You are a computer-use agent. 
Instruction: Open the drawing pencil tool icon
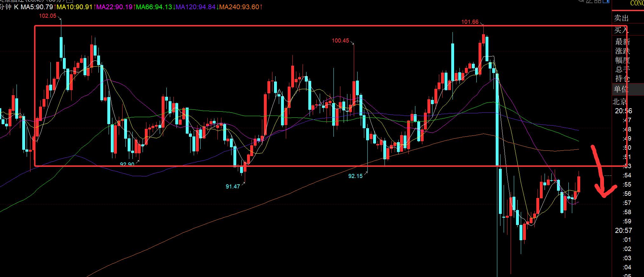pyautogui.click(x=589, y=1)
